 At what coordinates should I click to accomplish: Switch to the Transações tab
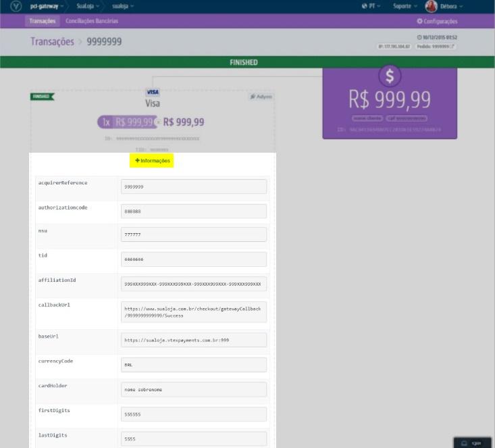43,21
